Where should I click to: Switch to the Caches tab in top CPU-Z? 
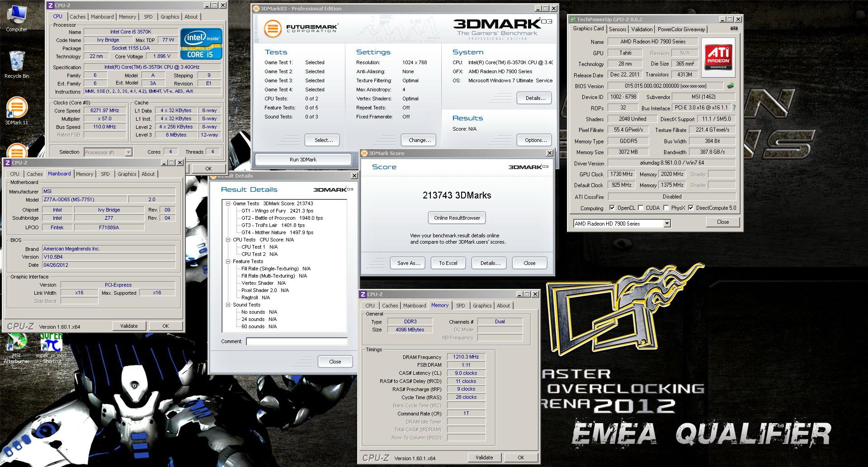(77, 17)
